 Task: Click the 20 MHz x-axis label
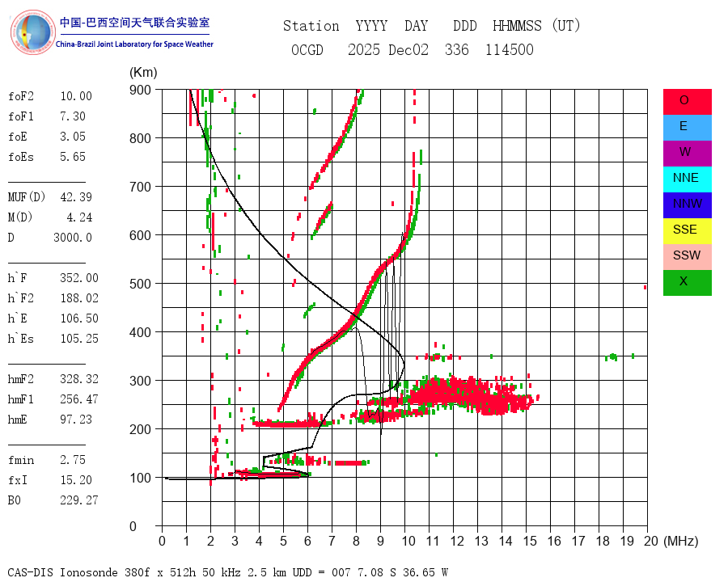(651, 541)
